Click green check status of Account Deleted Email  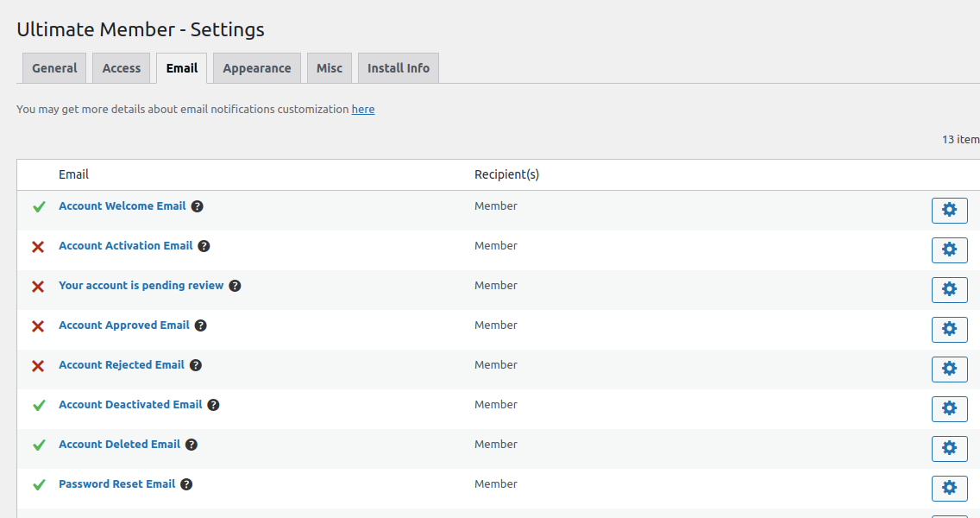click(x=39, y=445)
